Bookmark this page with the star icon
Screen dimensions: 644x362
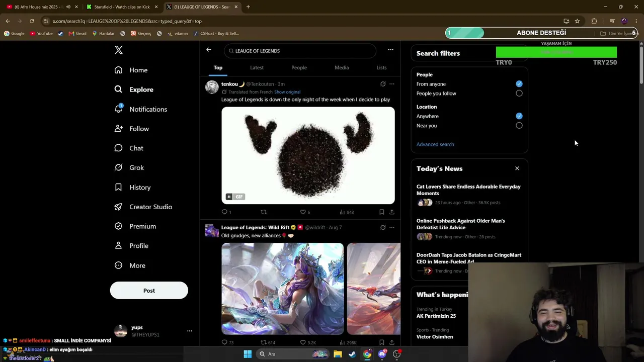tap(577, 21)
